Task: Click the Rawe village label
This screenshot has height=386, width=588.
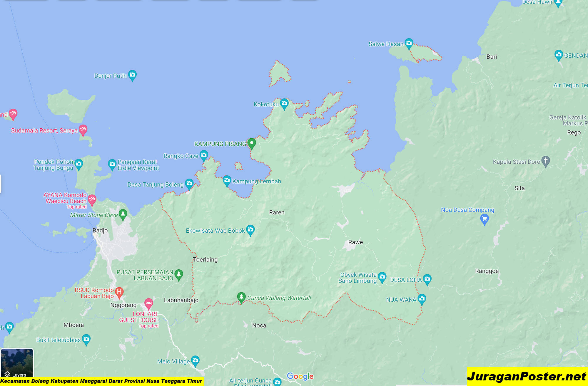Action: tap(355, 242)
